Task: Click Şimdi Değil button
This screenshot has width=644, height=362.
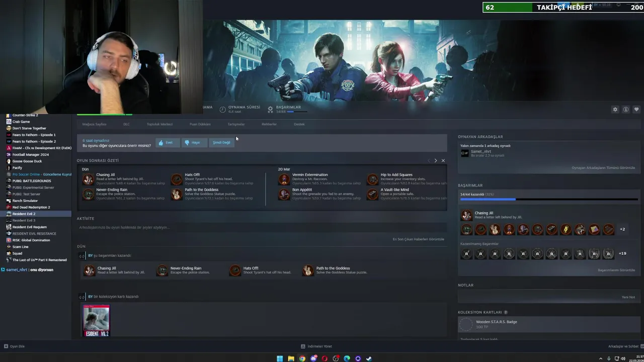Action: click(221, 142)
